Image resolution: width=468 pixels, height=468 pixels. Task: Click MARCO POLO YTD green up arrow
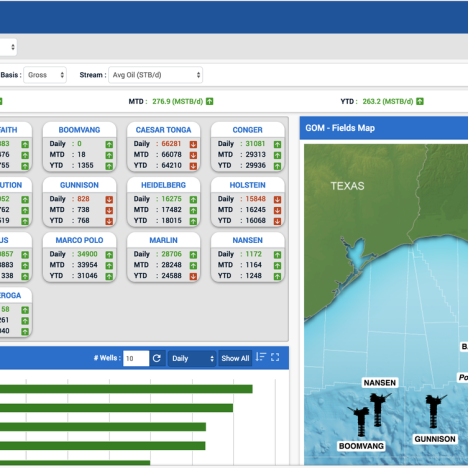109,276
